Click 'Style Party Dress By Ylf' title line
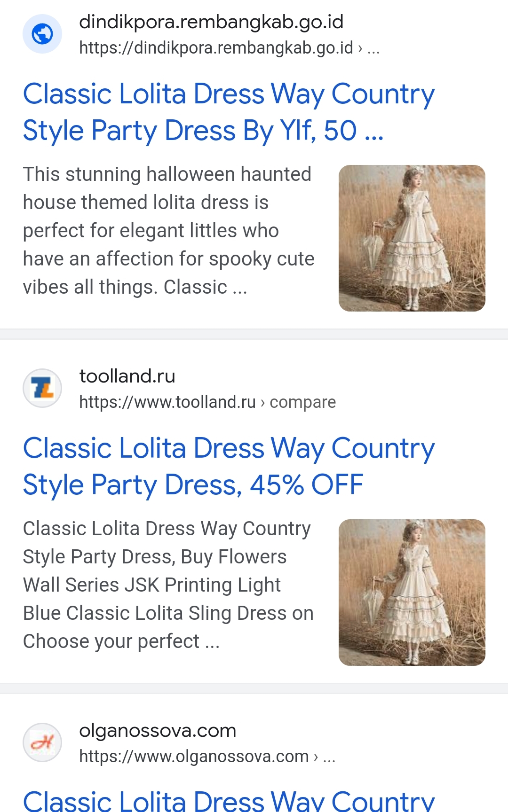The width and height of the screenshot is (508, 812). point(203,131)
